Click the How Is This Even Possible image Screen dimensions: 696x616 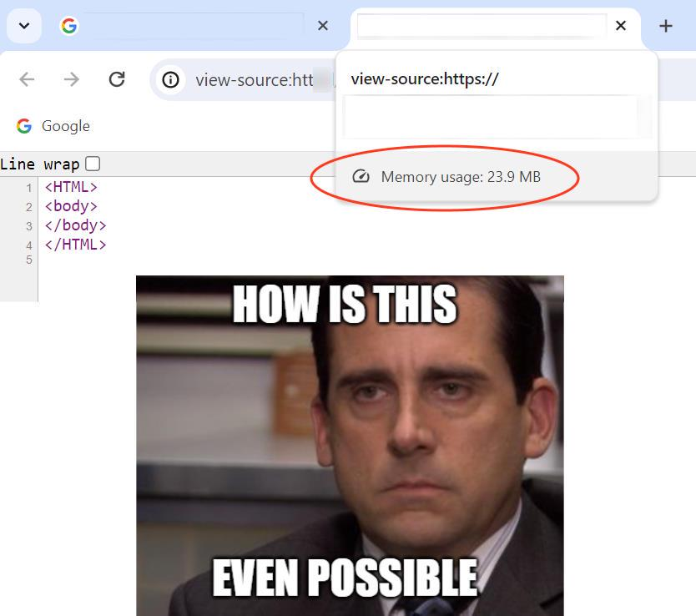coord(350,446)
